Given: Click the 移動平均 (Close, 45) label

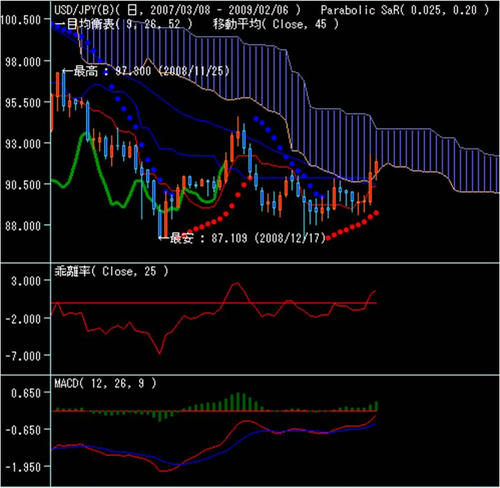Looking at the screenshot, I should point(276,24).
